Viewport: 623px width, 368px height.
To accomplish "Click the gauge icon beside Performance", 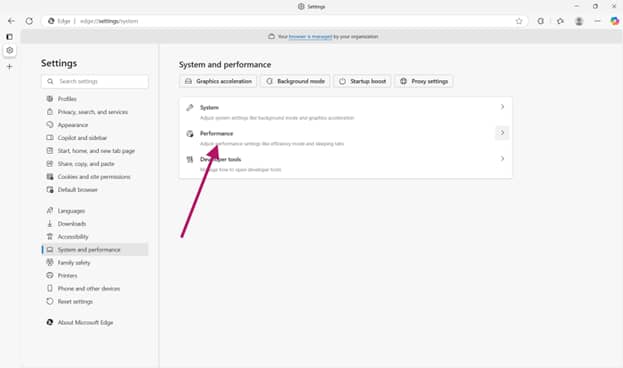I will 190,134.
